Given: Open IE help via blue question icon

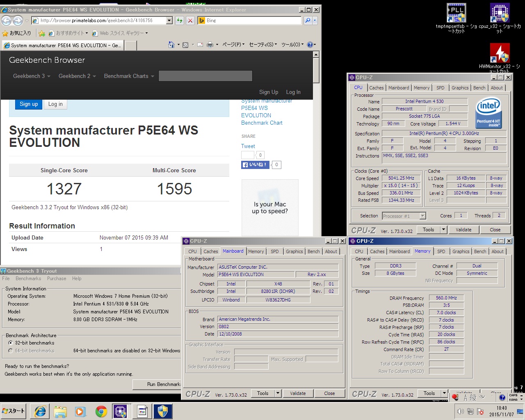Looking at the screenshot, I should [x=310, y=45].
